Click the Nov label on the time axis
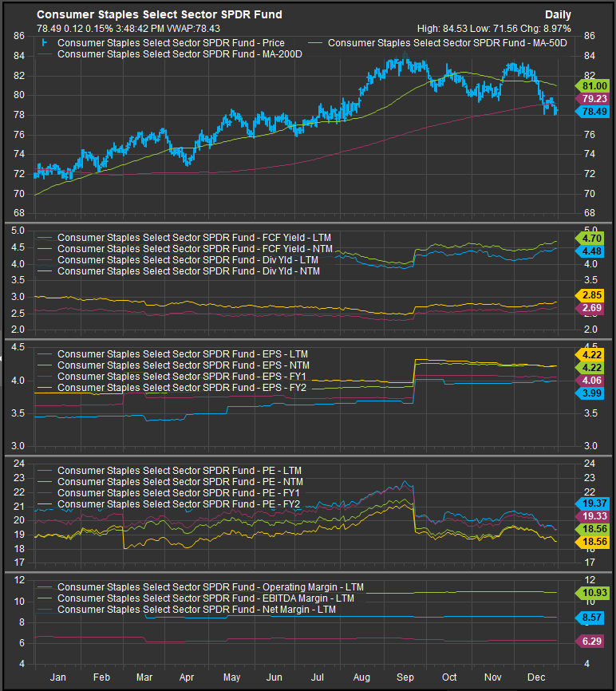 [x=492, y=677]
